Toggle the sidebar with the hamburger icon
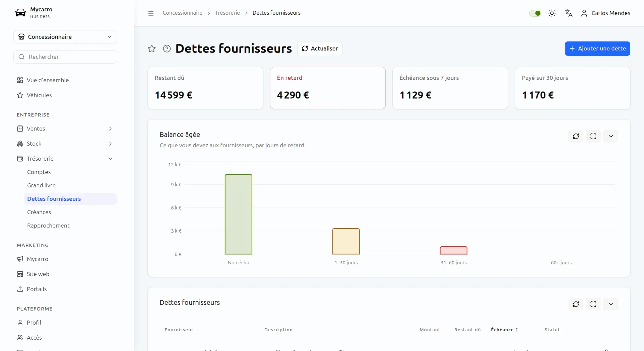Screen dimensions: 644x351 [151, 13]
